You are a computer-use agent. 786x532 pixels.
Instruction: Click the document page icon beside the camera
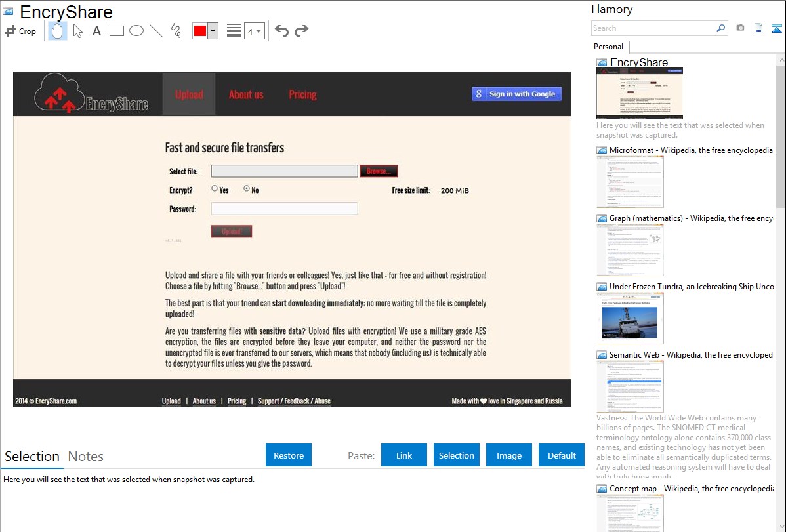tap(758, 28)
